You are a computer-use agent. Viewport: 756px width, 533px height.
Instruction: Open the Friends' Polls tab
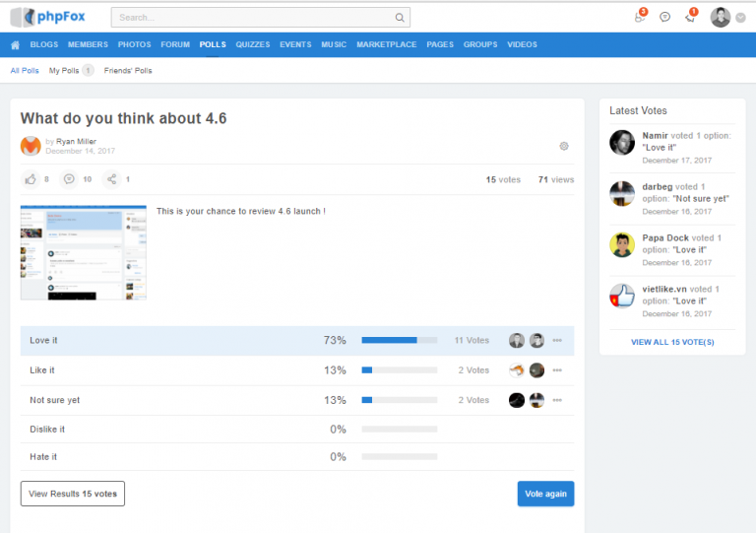click(128, 71)
